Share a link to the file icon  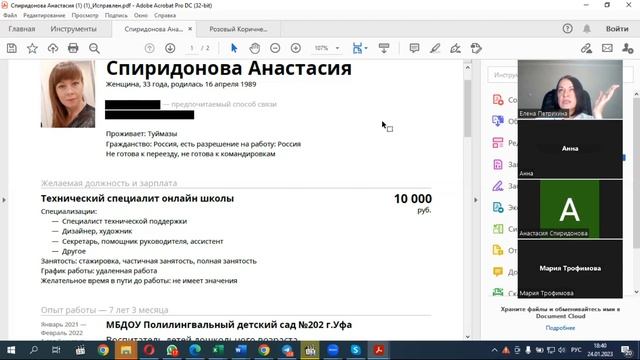click(587, 48)
